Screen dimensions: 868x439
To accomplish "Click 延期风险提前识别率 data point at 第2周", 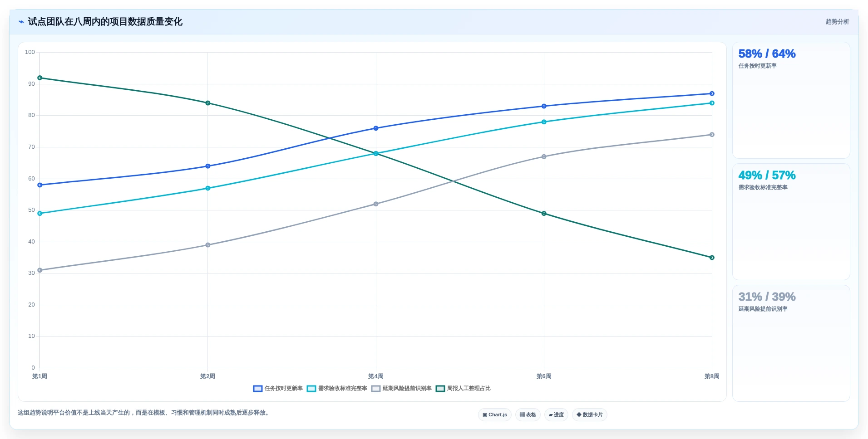I will (208, 245).
